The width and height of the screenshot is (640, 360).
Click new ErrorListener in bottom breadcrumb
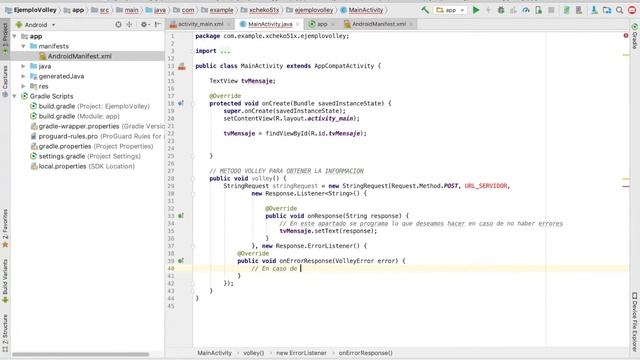(x=301, y=353)
